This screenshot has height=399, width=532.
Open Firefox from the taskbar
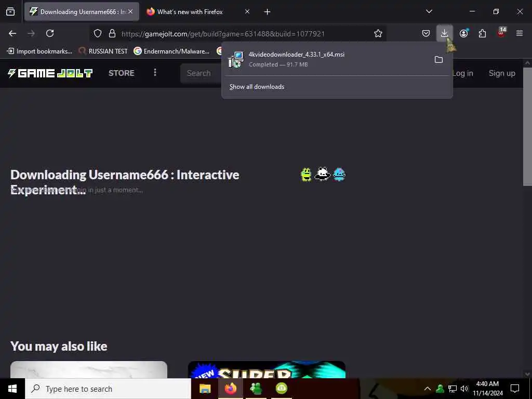(230, 389)
